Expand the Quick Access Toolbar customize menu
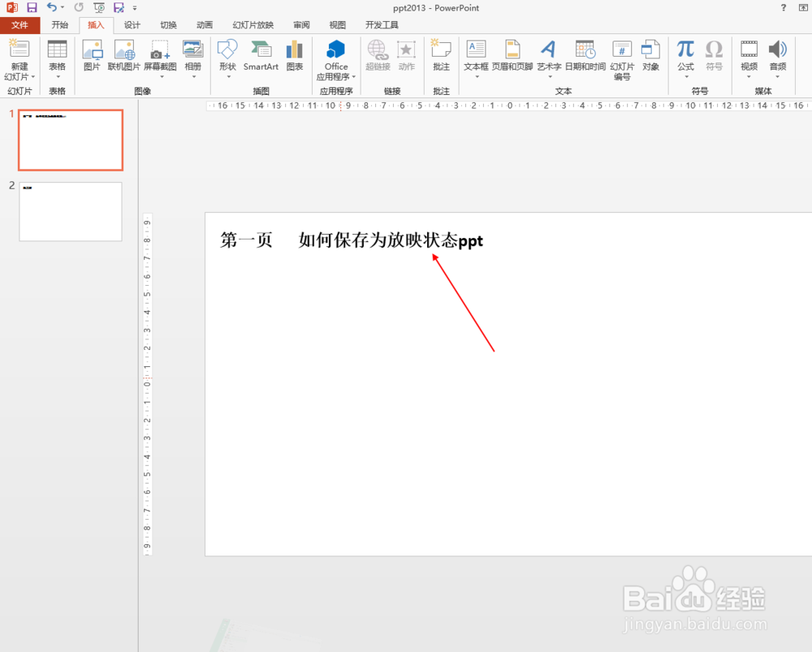812x652 pixels. click(135, 7)
